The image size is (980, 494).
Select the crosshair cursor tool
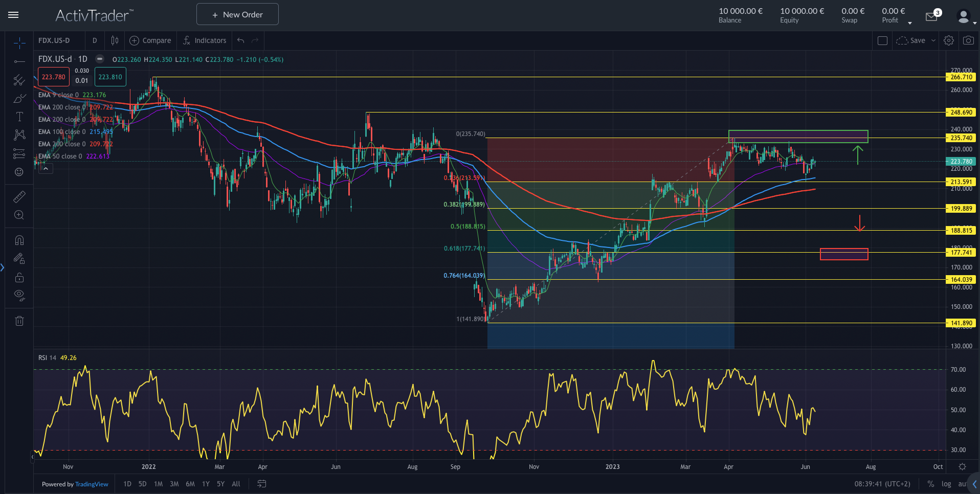point(19,43)
